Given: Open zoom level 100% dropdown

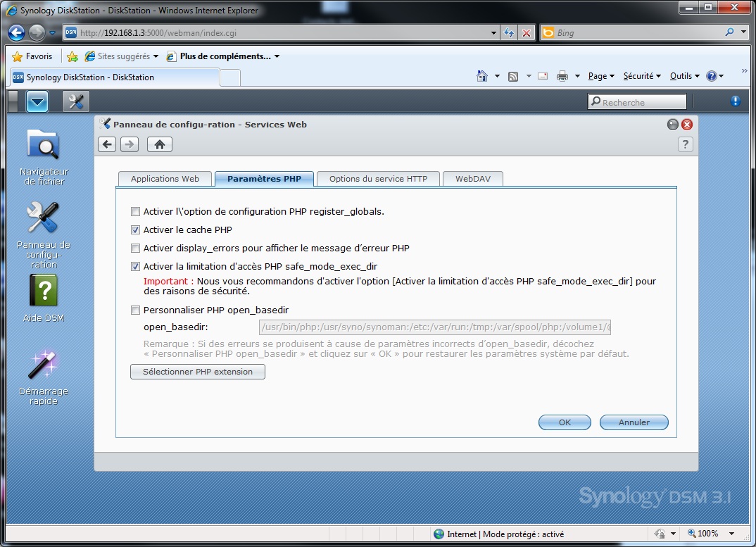Looking at the screenshot, I should point(731,534).
